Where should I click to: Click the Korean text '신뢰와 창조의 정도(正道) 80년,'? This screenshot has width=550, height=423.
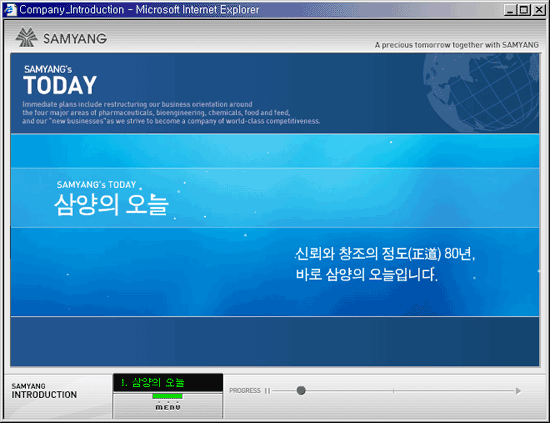(385, 254)
